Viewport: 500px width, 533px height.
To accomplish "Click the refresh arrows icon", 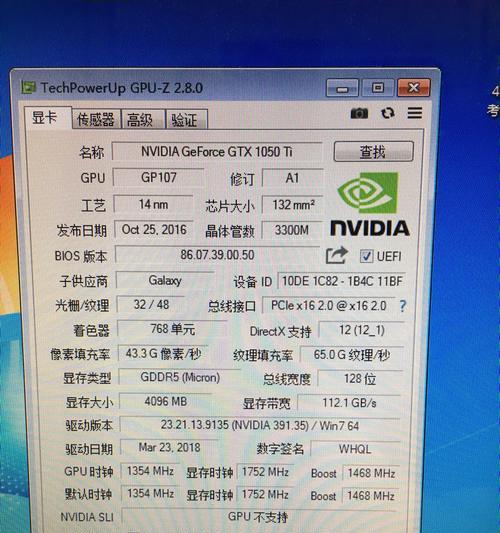I will pyautogui.click(x=388, y=113).
